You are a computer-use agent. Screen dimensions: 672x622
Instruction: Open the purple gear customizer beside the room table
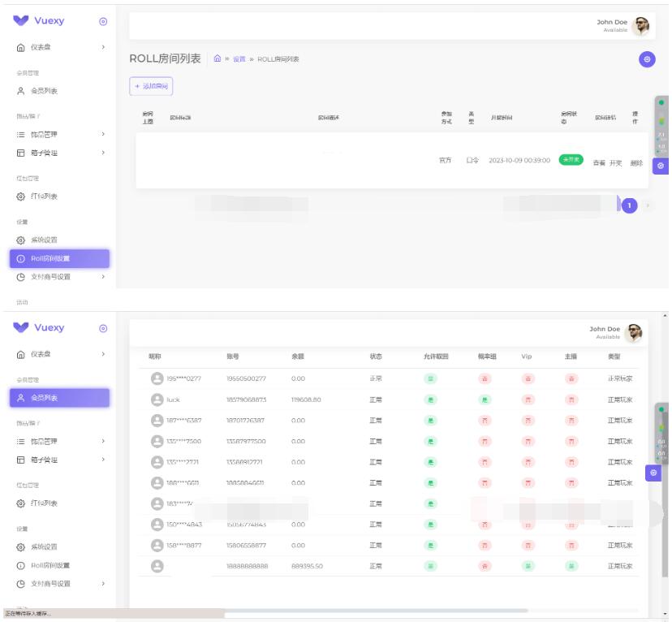[660, 165]
